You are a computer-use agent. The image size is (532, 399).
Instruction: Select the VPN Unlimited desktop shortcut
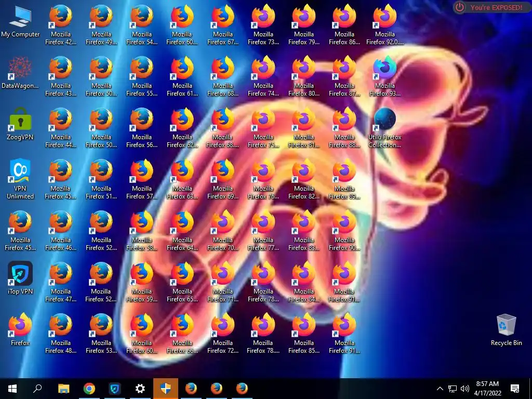pos(20,179)
